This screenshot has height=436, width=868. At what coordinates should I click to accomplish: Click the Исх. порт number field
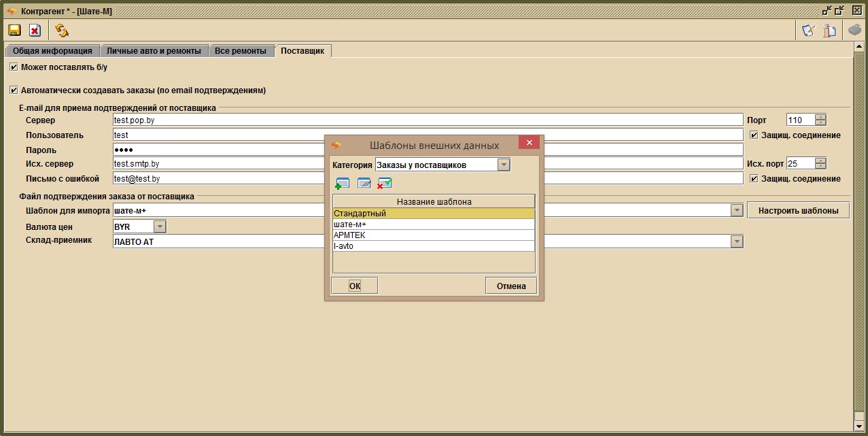pyautogui.click(x=801, y=163)
